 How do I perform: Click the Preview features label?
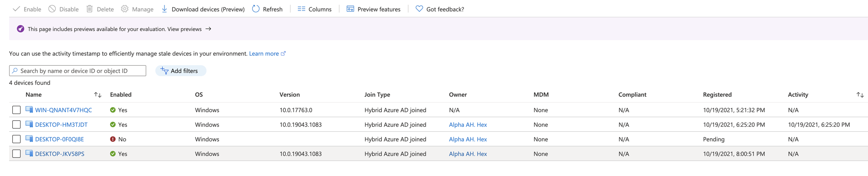(379, 9)
